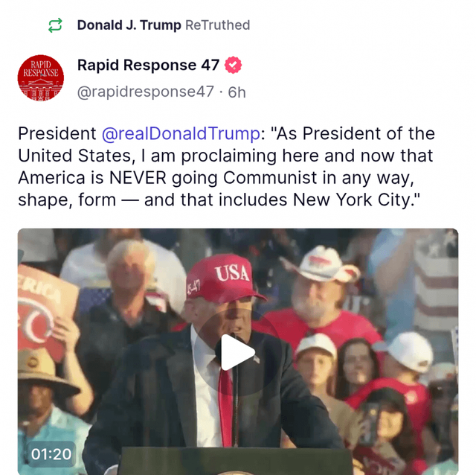The height and width of the screenshot is (475, 476).
Task: Open the Rapid Response red avatar
Action: (x=41, y=78)
